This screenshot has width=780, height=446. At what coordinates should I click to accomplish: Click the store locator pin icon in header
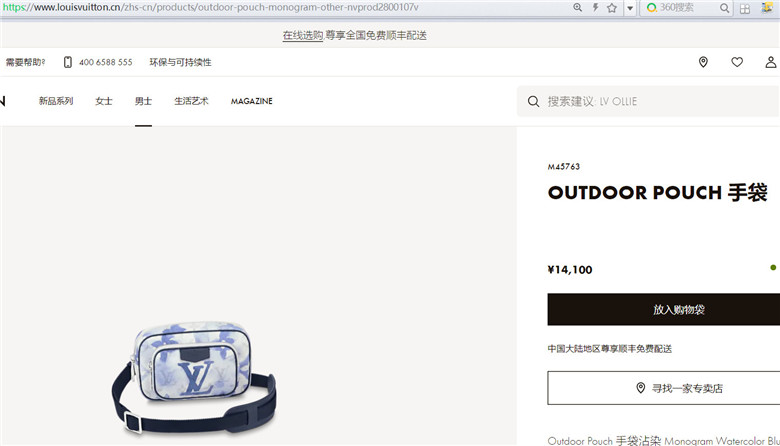[703, 62]
